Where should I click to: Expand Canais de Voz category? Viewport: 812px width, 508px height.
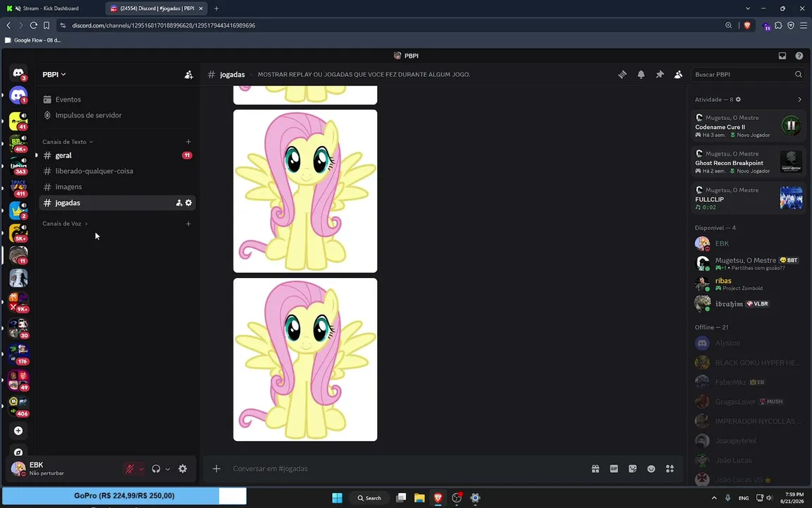(66, 224)
